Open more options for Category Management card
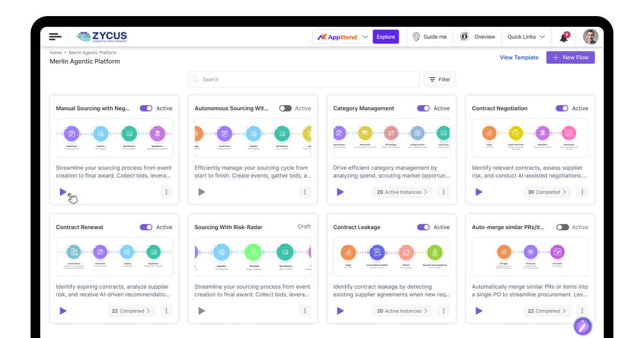 pos(443,192)
